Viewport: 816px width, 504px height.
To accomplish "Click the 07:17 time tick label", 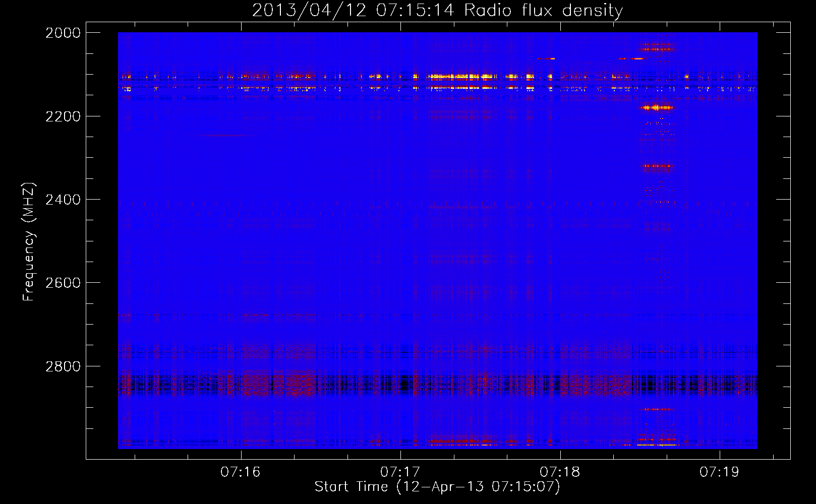I will click(x=400, y=472).
